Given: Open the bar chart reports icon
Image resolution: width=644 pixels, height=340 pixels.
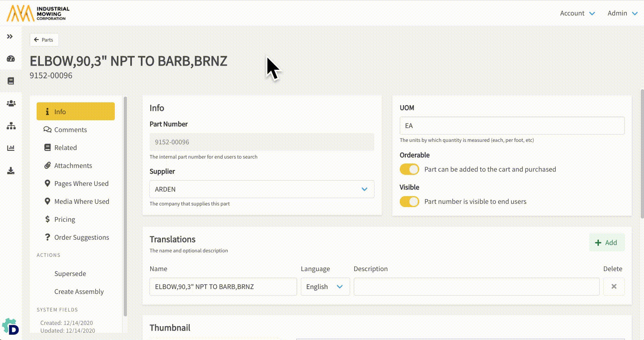Looking at the screenshot, I should 11,148.
